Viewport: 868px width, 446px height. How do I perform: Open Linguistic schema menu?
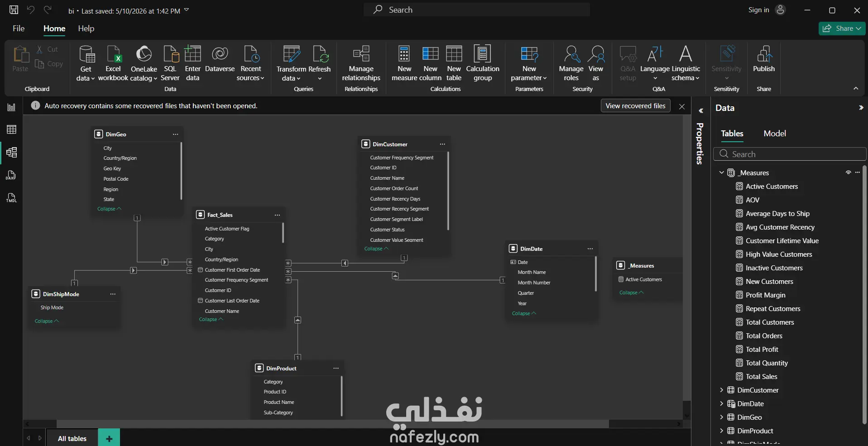coord(686,63)
